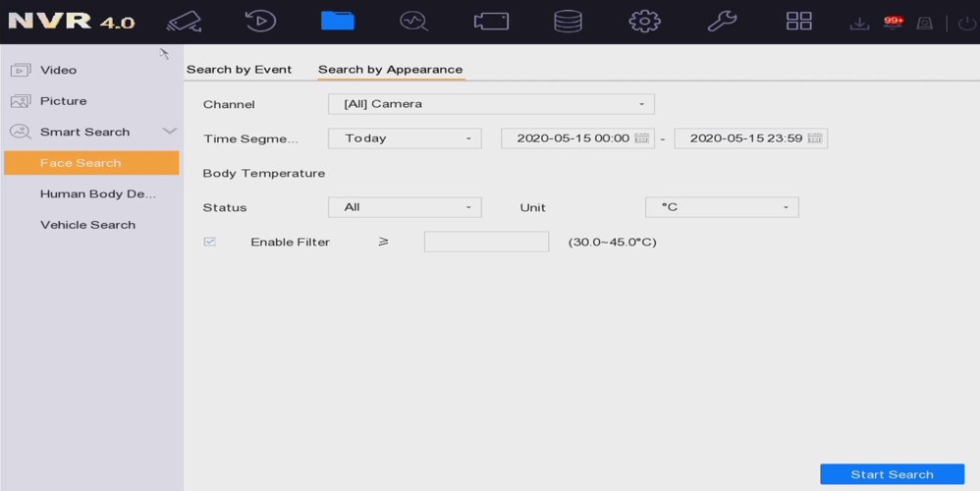Open the Time Segment 'Today' dropdown
The width and height of the screenshot is (980, 491).
pos(405,138)
